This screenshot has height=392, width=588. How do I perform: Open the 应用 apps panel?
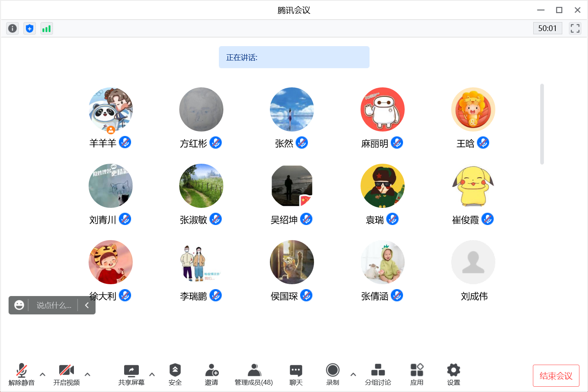[x=417, y=374]
